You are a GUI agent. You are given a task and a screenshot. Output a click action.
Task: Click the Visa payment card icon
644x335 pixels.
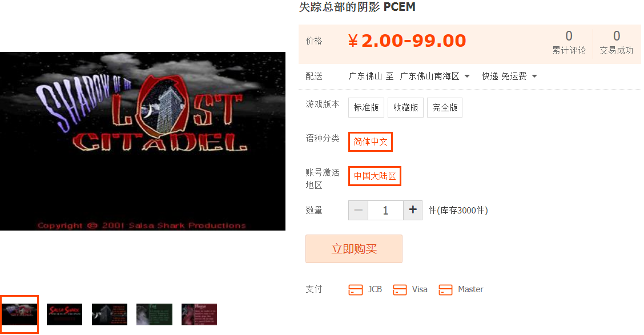point(400,290)
